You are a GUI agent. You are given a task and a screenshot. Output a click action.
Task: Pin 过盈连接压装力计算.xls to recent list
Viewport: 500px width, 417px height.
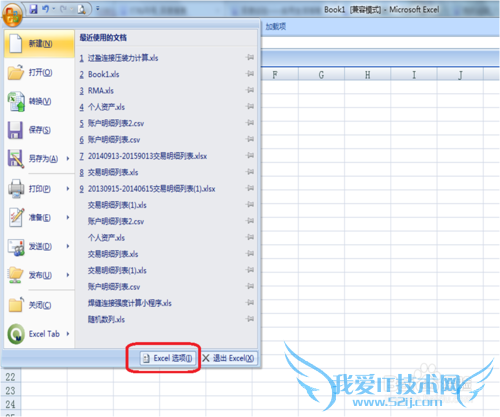coord(250,57)
